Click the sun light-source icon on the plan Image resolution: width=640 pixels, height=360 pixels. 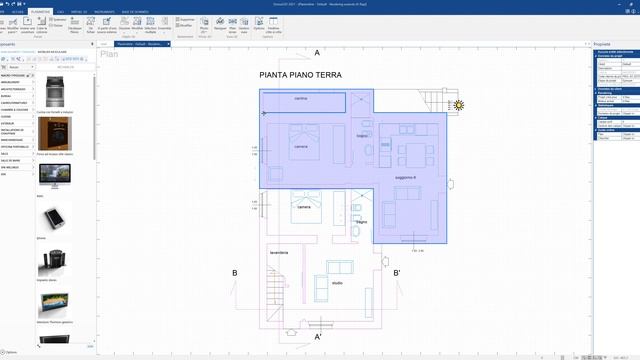coord(458,105)
